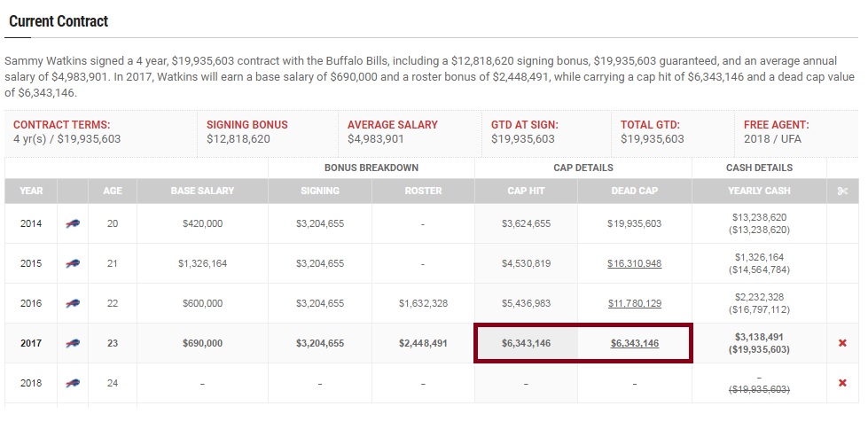
Task: Click the Bills logo in the 2016 row
Action: (73, 303)
